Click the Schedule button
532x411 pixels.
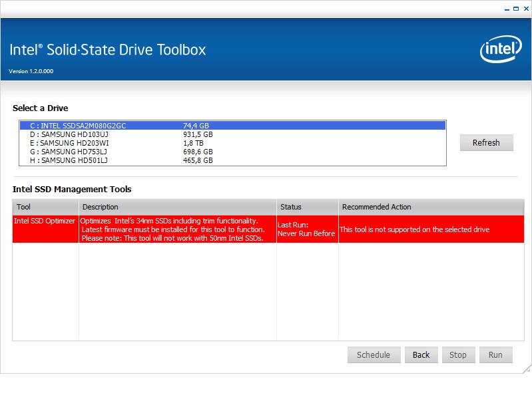click(x=374, y=354)
